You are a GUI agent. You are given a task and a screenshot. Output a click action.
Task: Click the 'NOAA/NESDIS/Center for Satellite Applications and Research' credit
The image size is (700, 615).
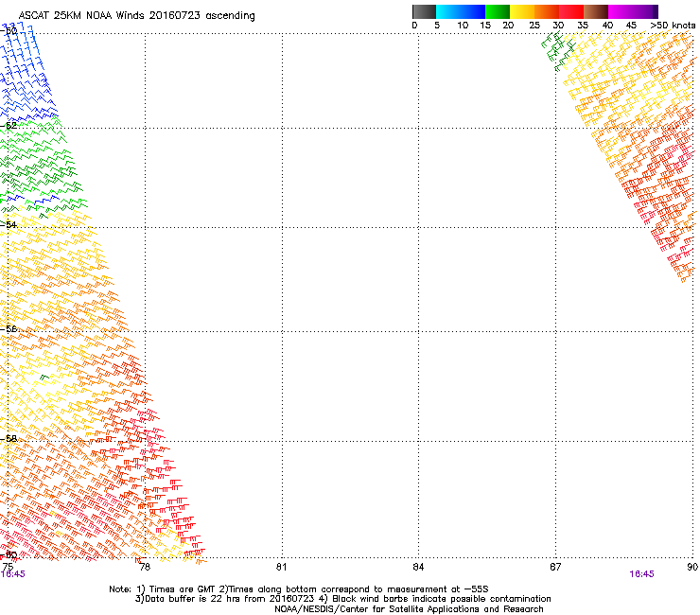409,609
